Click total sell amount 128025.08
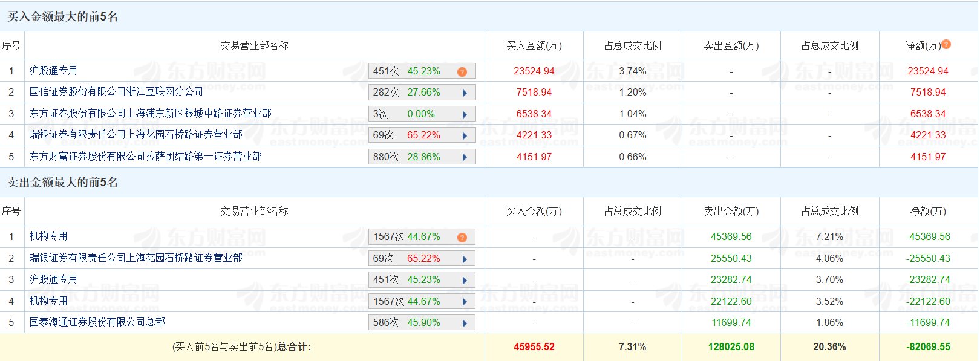This screenshot has width=980, height=361. click(x=731, y=347)
